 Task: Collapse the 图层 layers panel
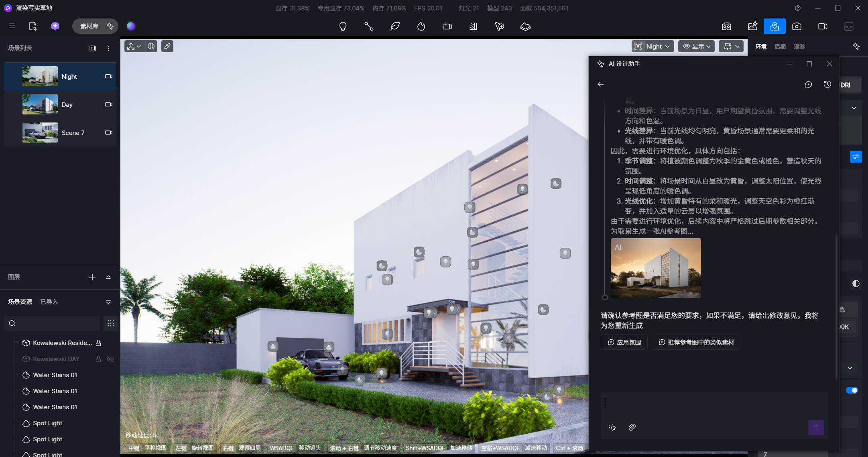click(108, 277)
